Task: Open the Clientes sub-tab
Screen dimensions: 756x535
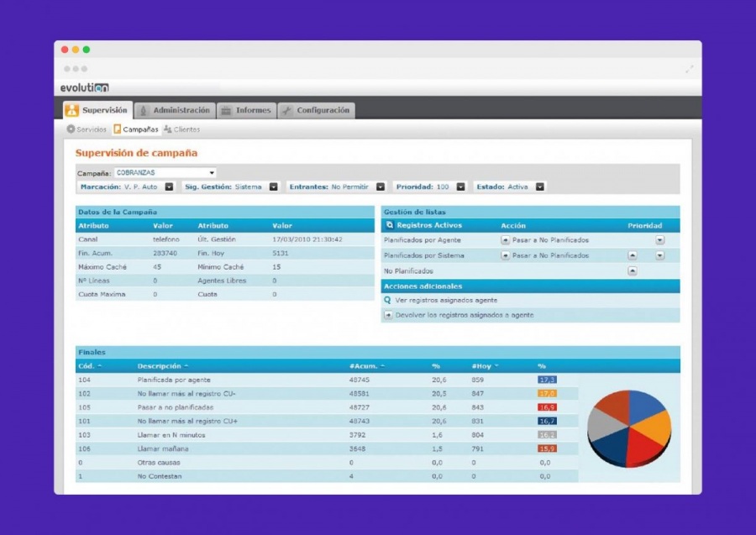Action: 181,129
